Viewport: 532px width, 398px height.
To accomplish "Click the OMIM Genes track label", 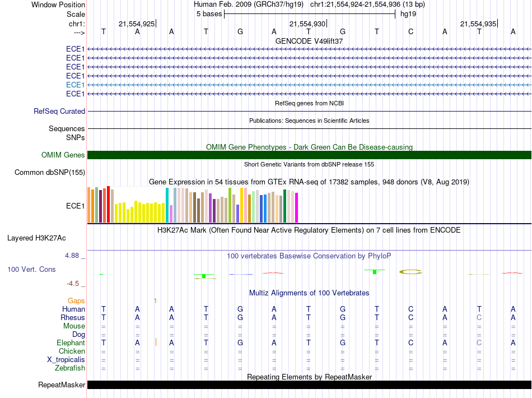I will pos(63,155).
